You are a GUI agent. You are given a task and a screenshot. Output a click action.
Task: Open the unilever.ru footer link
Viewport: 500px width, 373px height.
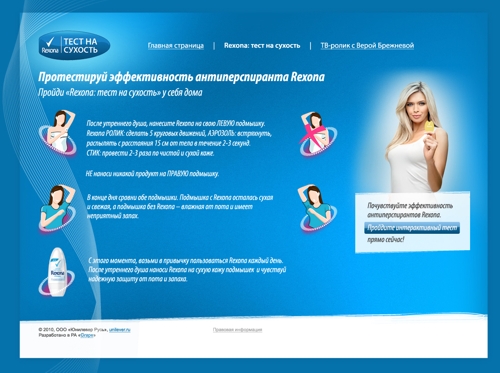(120, 330)
